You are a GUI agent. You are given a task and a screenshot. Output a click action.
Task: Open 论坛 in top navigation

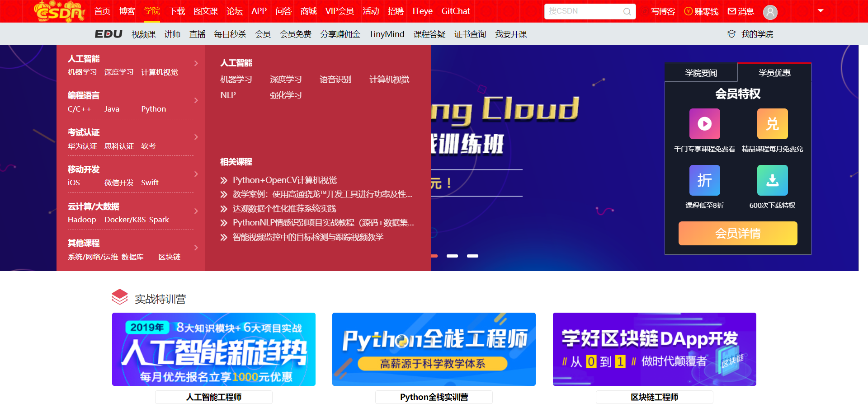235,11
